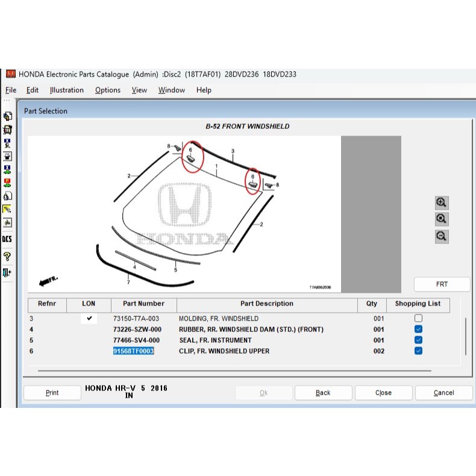Click the horizontal scrollbar below the parts list
The image size is (476, 476).
click(x=234, y=371)
